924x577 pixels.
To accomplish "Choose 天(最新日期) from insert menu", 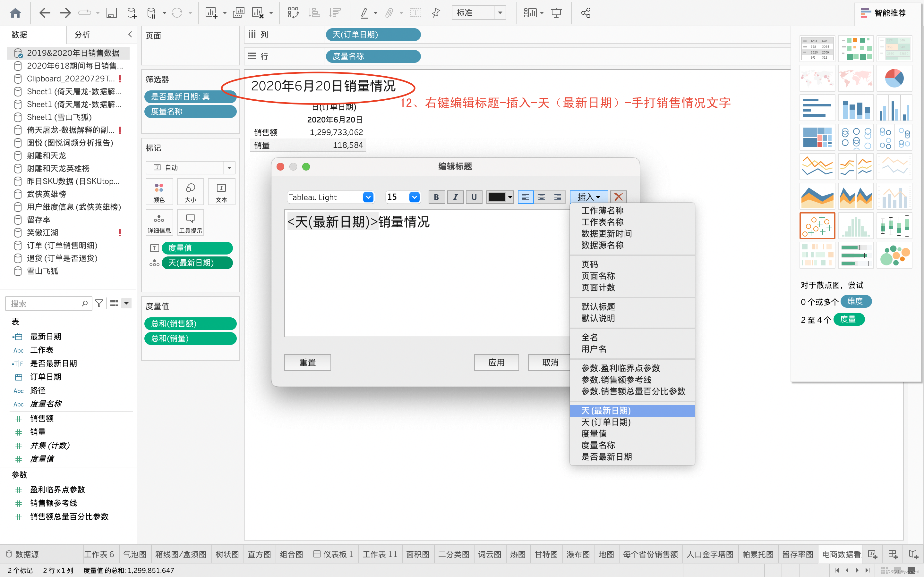I will click(606, 411).
